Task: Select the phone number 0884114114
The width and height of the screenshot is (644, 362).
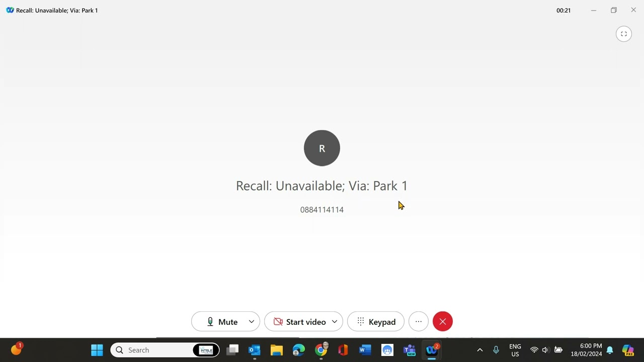Action: coord(322,210)
